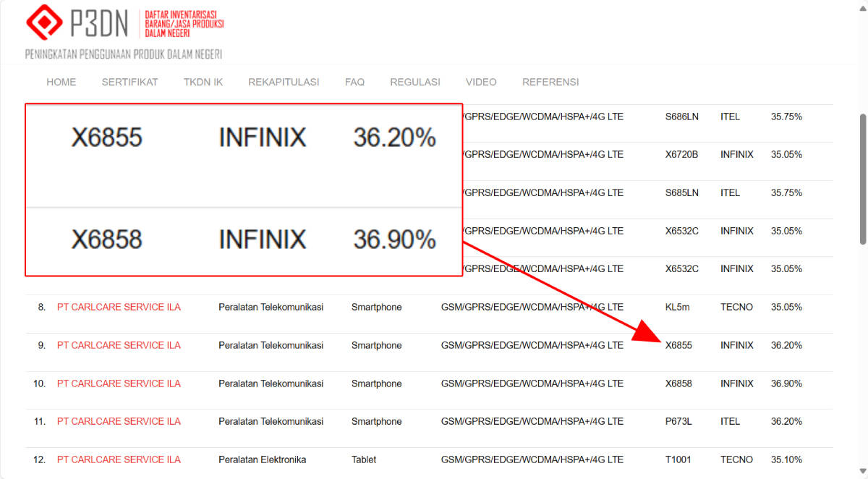Select the REFERENSI menu item
This screenshot has width=868, height=479.
pyautogui.click(x=550, y=82)
